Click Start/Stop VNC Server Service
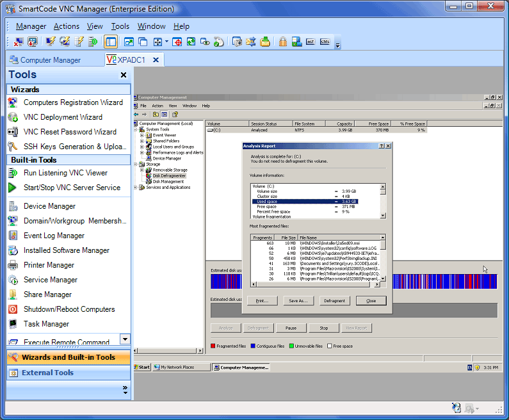The height and width of the screenshot is (420, 509). click(x=69, y=188)
